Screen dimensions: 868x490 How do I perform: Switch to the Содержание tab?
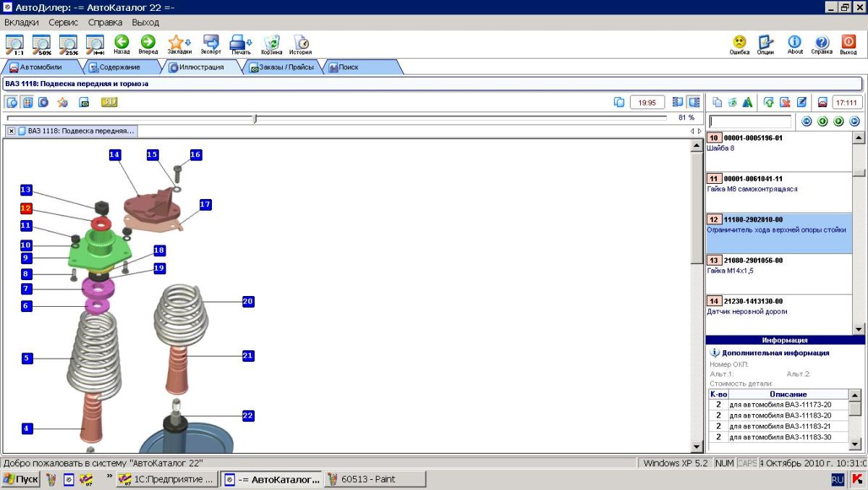pyautogui.click(x=120, y=67)
